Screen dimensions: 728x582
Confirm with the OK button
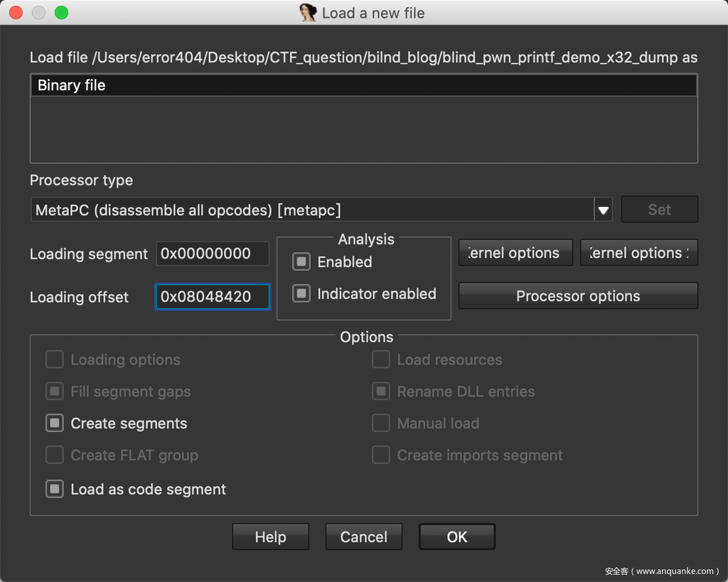pyautogui.click(x=456, y=537)
